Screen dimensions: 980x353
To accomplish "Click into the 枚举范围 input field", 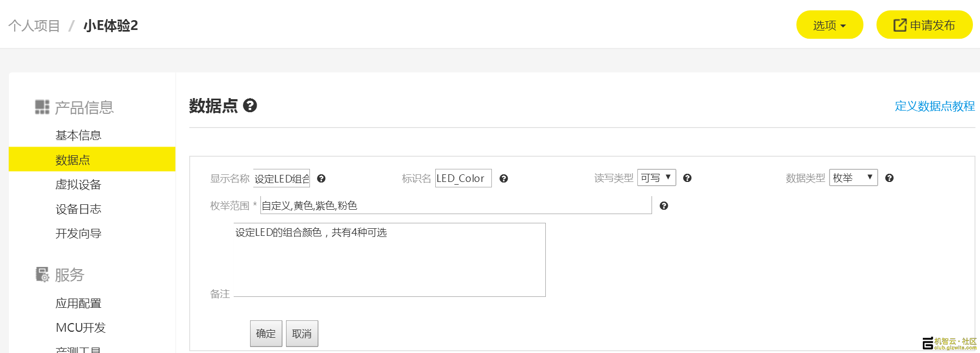I will pyautogui.click(x=455, y=205).
